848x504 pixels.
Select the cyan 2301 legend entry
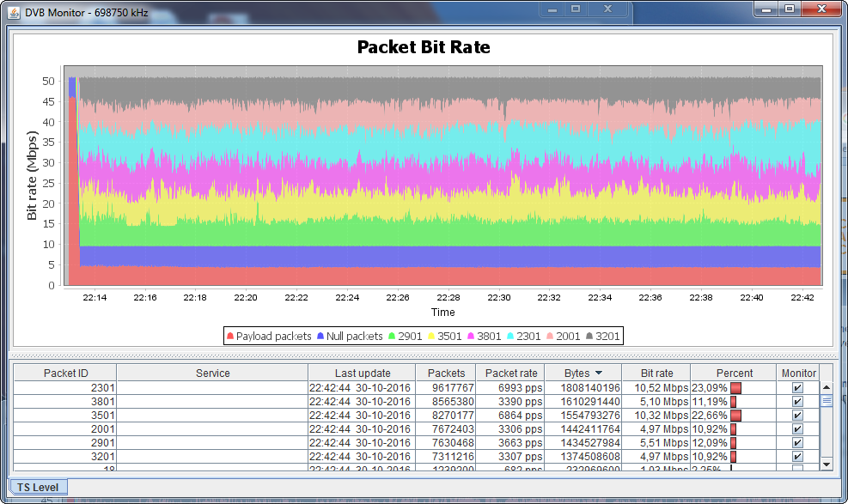point(523,336)
